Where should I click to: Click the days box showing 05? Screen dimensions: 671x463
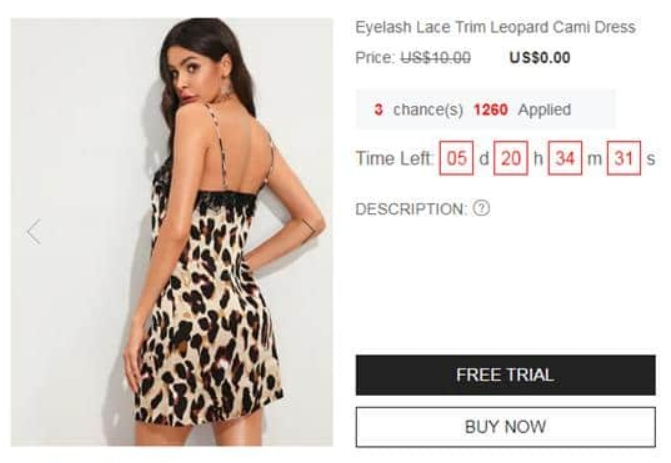[456, 158]
